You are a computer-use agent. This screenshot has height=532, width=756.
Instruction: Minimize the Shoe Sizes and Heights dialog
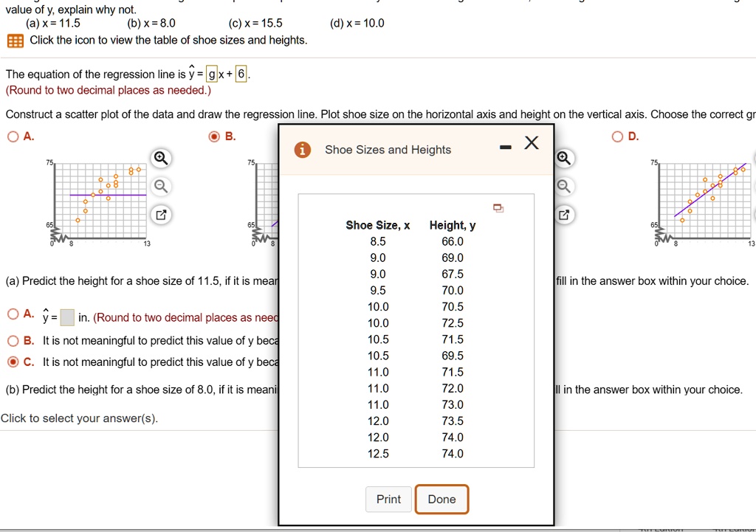506,145
